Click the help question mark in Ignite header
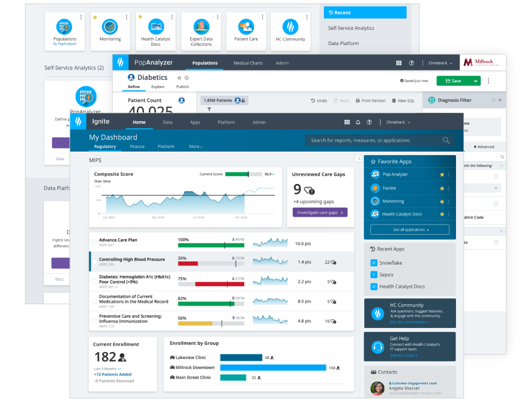This screenshot has height=403, width=532. point(369,122)
